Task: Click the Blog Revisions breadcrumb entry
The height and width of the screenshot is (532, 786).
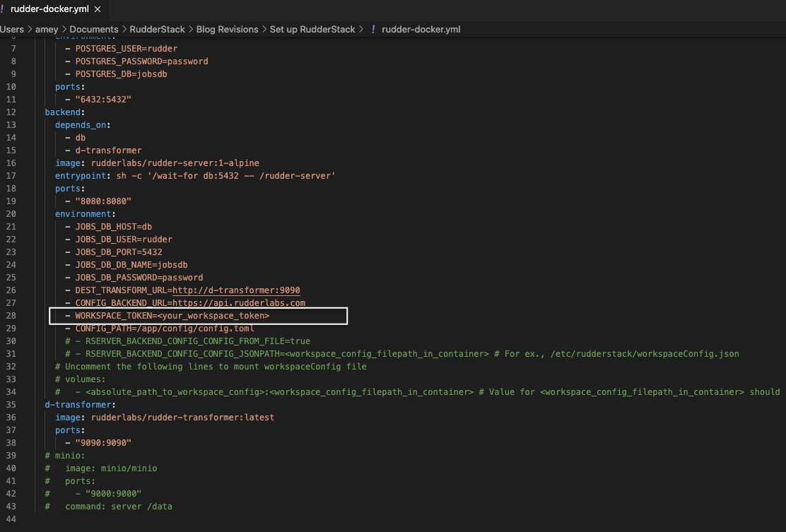Action: click(227, 29)
